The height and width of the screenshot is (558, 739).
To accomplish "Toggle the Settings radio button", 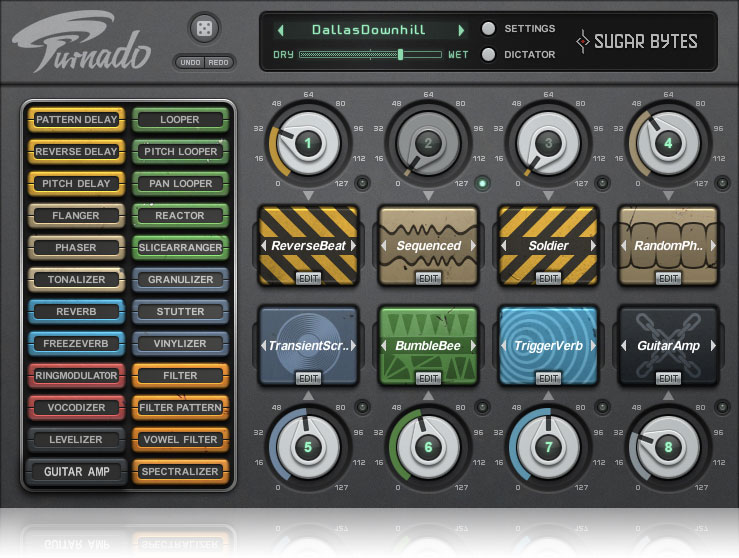I will point(489,29).
